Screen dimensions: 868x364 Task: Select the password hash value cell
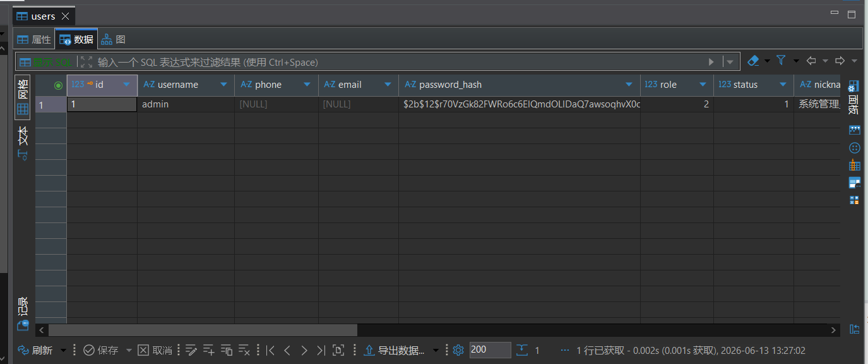pyautogui.click(x=520, y=104)
